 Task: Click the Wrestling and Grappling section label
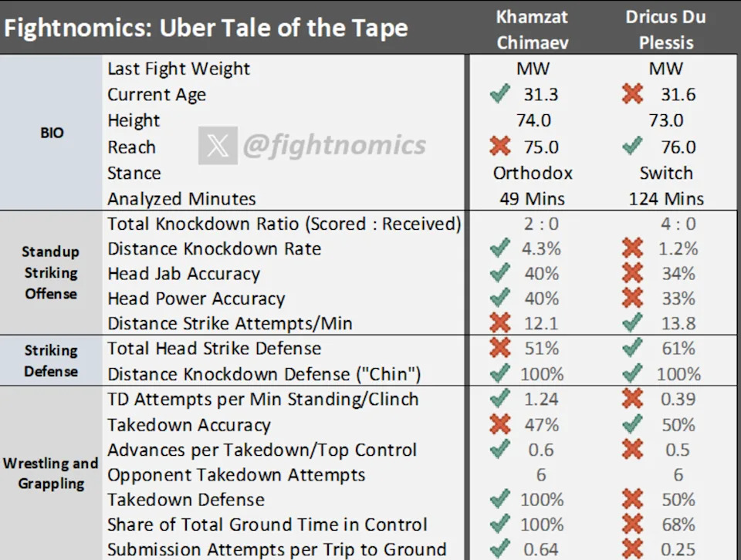tap(50, 474)
